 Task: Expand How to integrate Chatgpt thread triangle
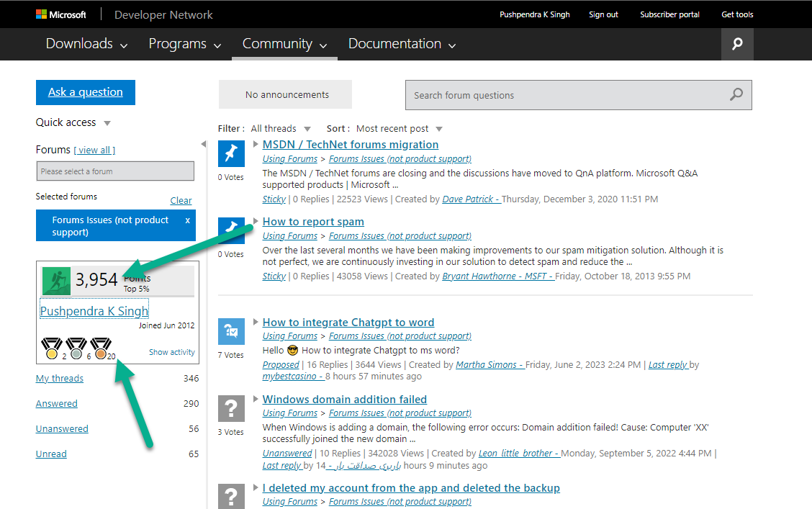(256, 322)
